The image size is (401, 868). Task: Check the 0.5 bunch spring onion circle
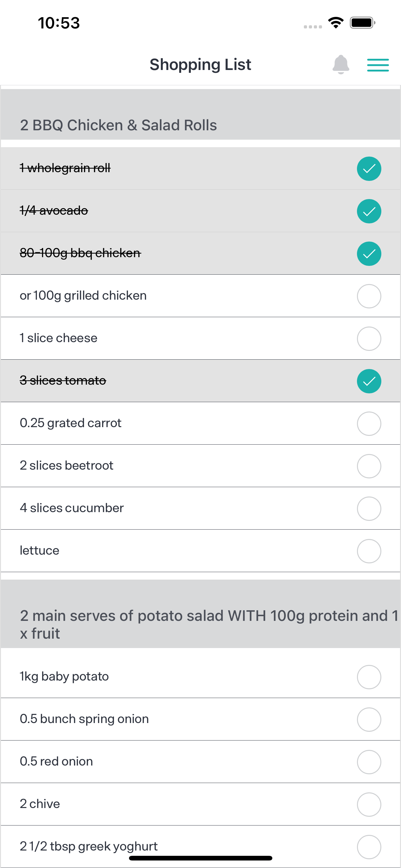[x=369, y=719]
